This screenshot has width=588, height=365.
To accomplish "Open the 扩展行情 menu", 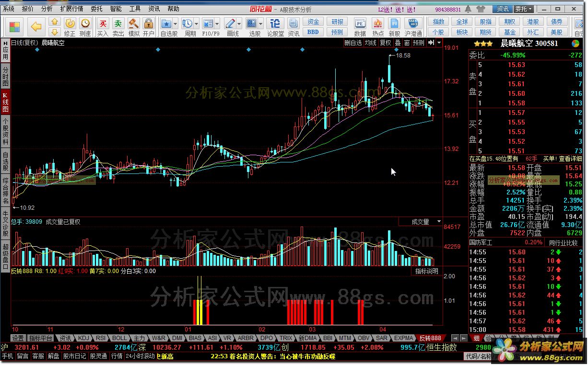I will pyautogui.click(x=71, y=9).
